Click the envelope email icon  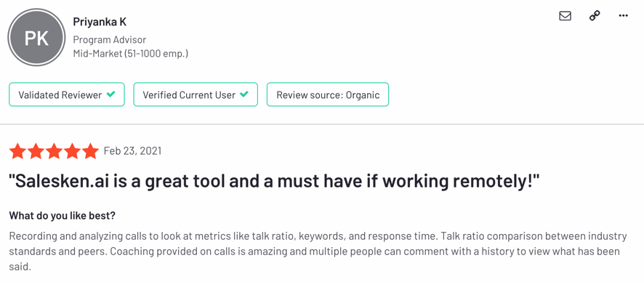(x=565, y=16)
